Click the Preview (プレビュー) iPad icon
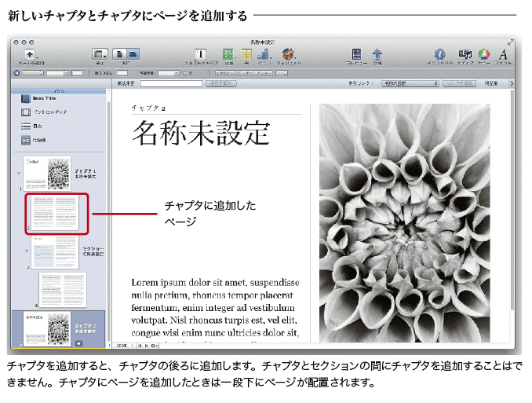This screenshot has width=532, height=403. tap(356, 54)
